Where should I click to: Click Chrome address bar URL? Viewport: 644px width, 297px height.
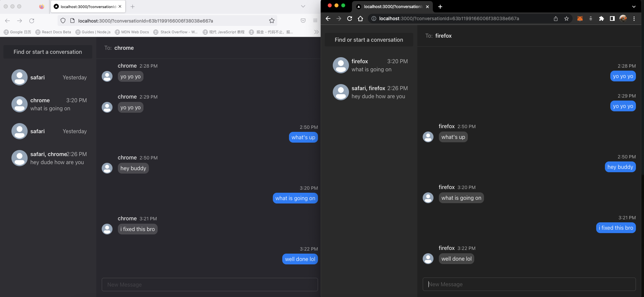(449, 18)
